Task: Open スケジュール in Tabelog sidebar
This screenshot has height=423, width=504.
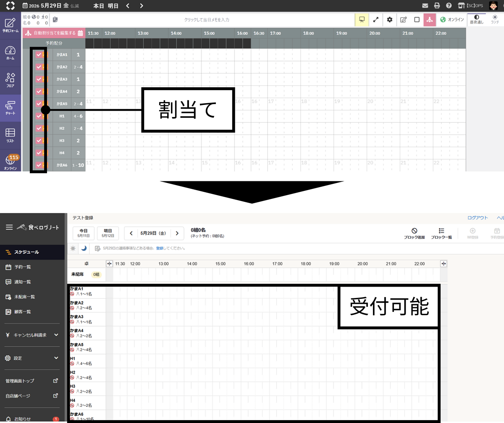Action: coord(32,252)
